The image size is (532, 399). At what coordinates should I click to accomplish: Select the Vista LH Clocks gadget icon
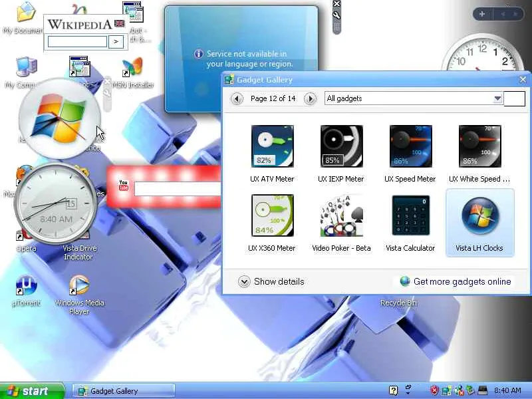pos(479,216)
